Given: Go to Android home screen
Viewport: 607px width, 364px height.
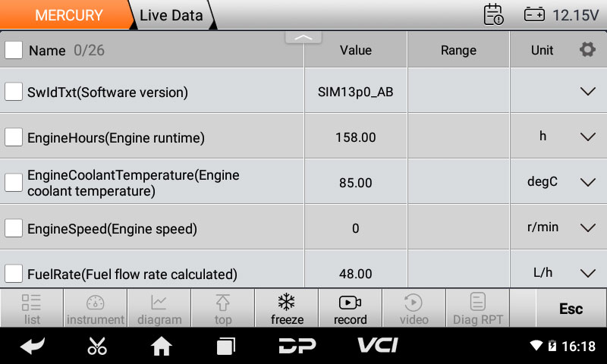Looking at the screenshot, I should click(162, 346).
